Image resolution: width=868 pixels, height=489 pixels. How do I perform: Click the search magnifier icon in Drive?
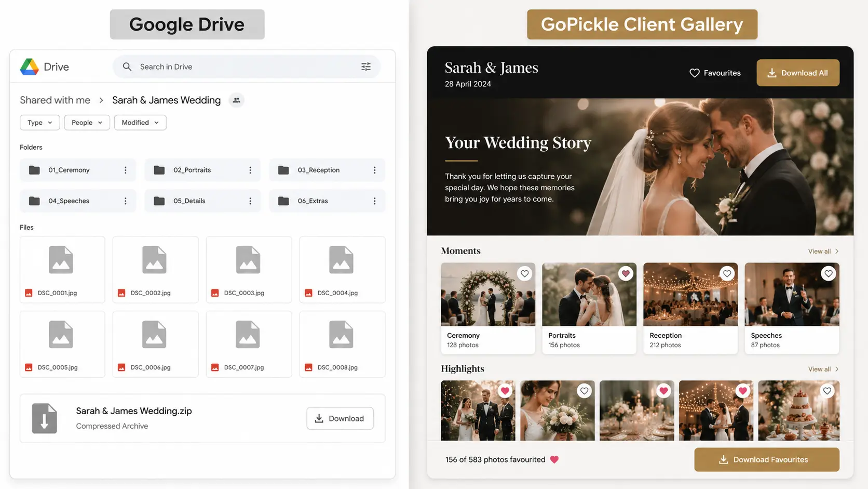tap(127, 67)
